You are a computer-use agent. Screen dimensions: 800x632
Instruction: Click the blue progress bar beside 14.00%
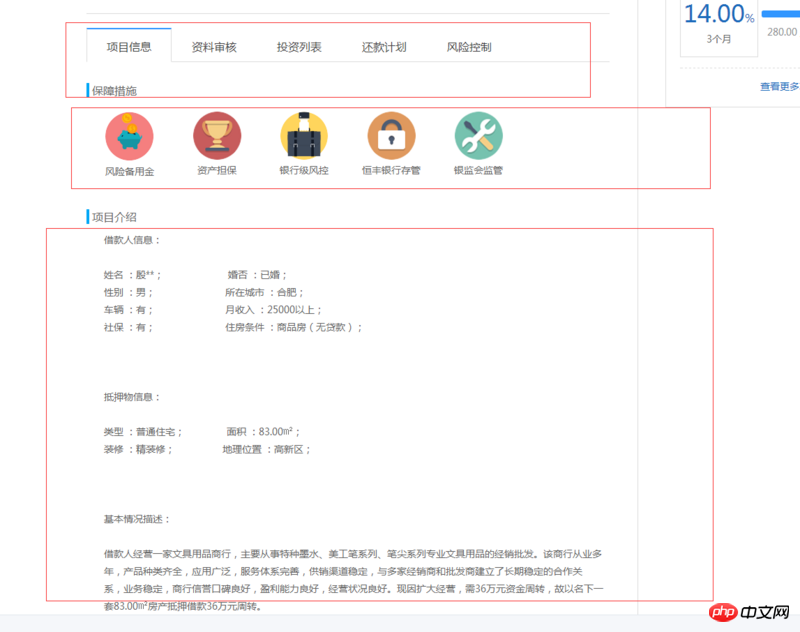click(781, 14)
